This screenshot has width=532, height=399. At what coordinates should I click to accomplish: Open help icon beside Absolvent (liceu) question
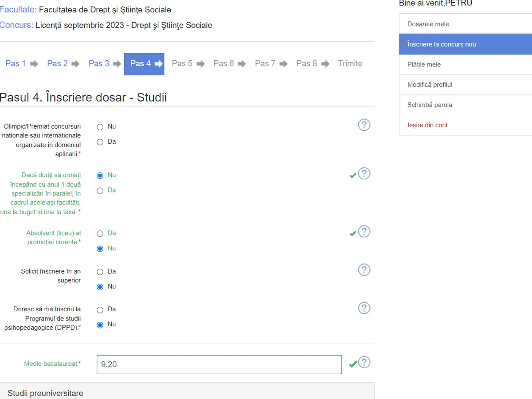364,232
